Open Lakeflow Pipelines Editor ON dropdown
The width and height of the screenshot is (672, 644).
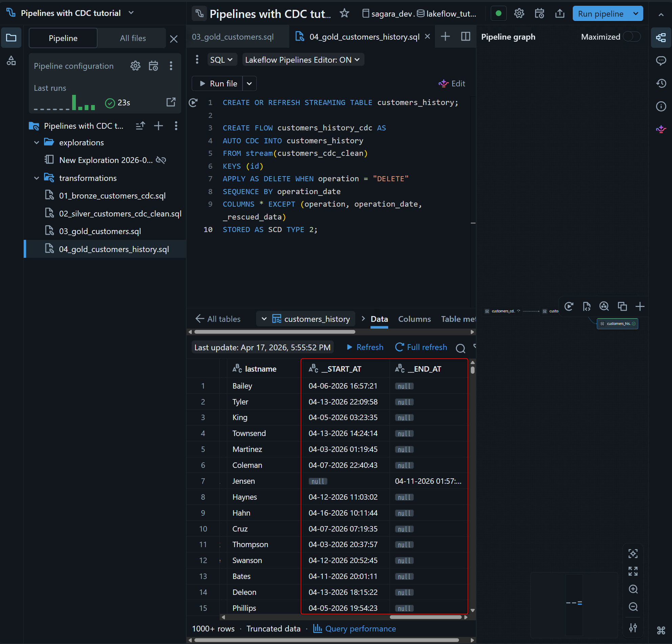(302, 60)
